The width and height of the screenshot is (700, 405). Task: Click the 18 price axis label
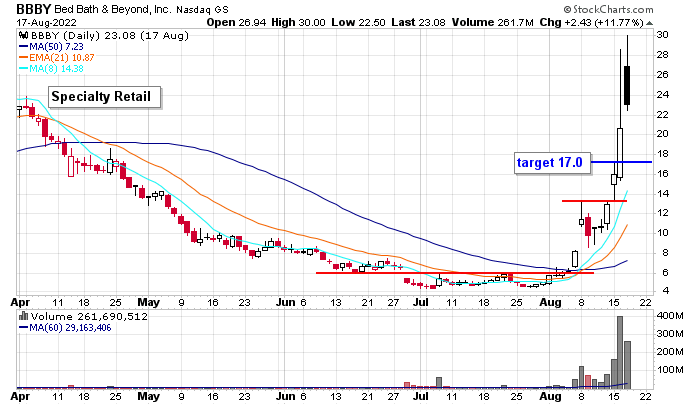tap(663, 154)
